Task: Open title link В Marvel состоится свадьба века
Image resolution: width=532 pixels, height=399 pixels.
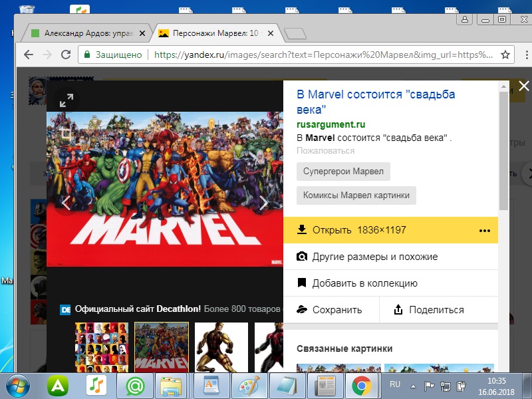Action: point(376,102)
